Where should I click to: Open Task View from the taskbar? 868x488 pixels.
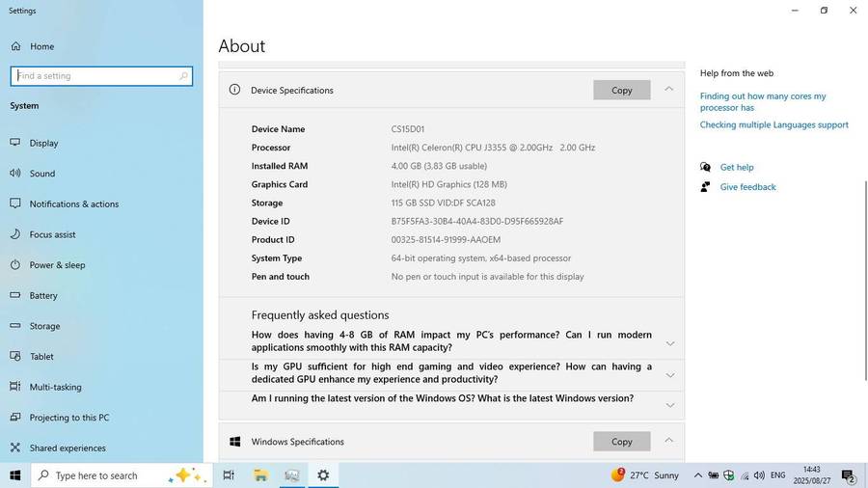tap(228, 475)
